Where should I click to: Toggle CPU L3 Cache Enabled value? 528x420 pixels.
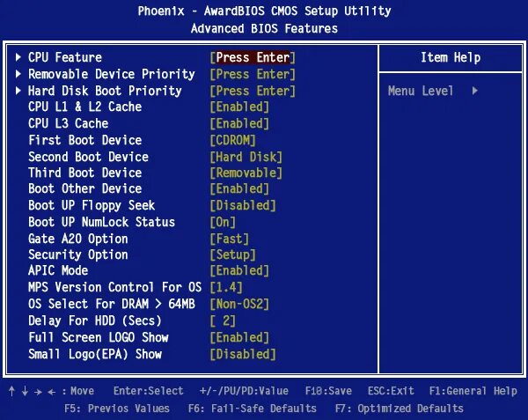pos(239,123)
